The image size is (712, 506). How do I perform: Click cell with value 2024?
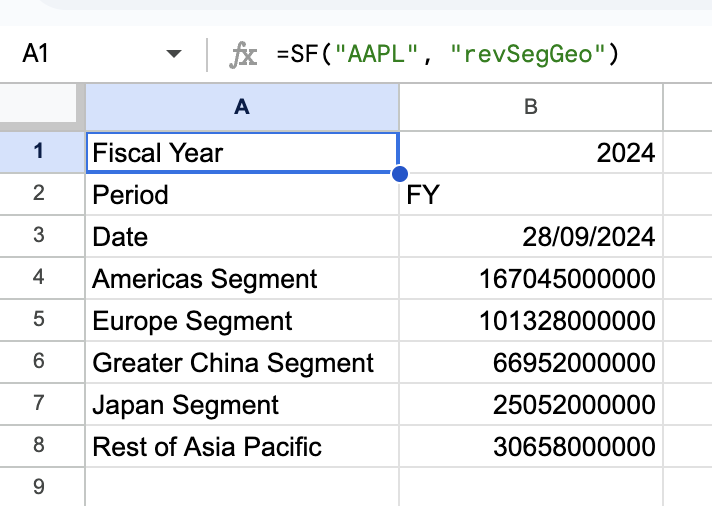[x=531, y=153]
